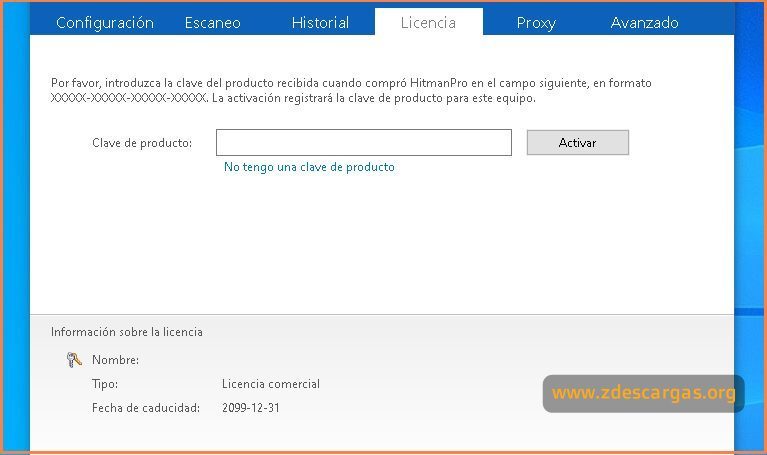Focus the Clave de producto input field
Image resolution: width=767 pixels, height=455 pixels.
(364, 142)
